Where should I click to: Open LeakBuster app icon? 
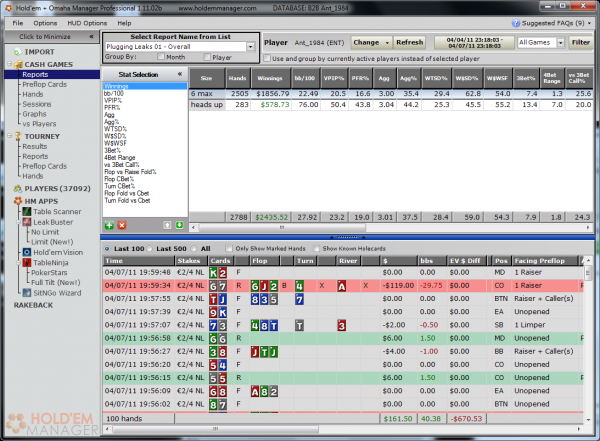[x=27, y=222]
